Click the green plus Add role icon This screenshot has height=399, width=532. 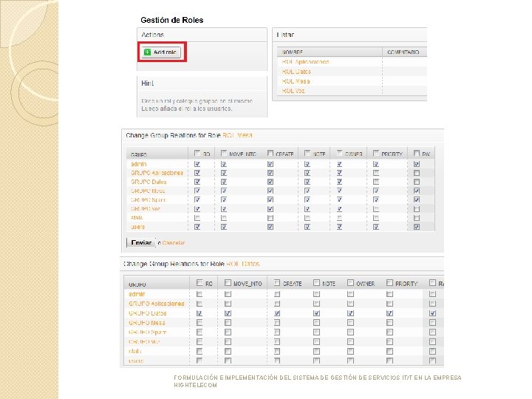pyautogui.click(x=148, y=52)
